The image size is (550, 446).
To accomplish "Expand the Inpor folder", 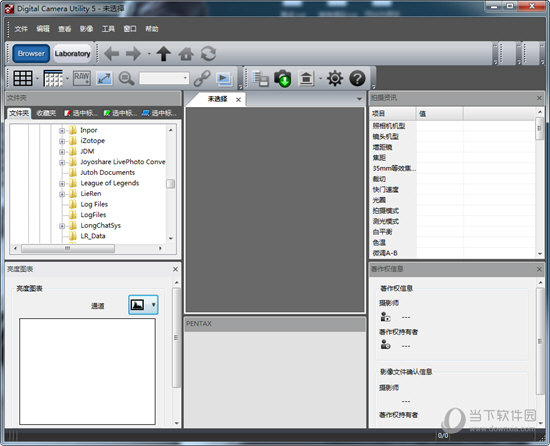I will tap(62, 131).
